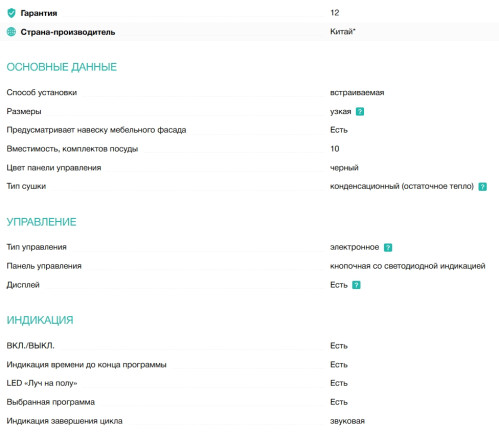Open the help tooltip for конденсационный drying type
499x443 pixels.
[x=482, y=187]
